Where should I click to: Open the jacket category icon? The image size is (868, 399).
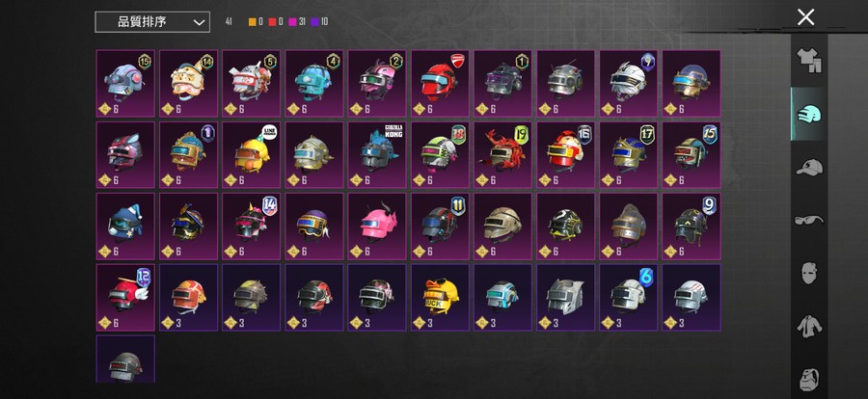click(809, 326)
